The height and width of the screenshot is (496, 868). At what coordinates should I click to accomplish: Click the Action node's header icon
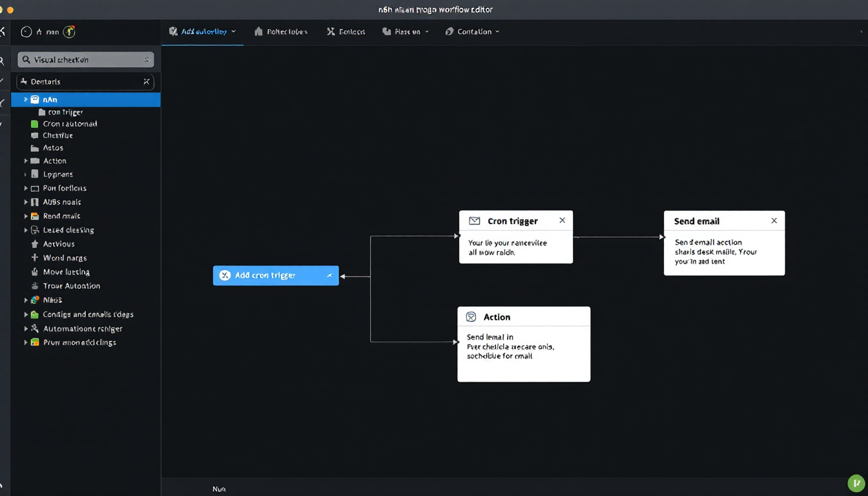(x=471, y=317)
